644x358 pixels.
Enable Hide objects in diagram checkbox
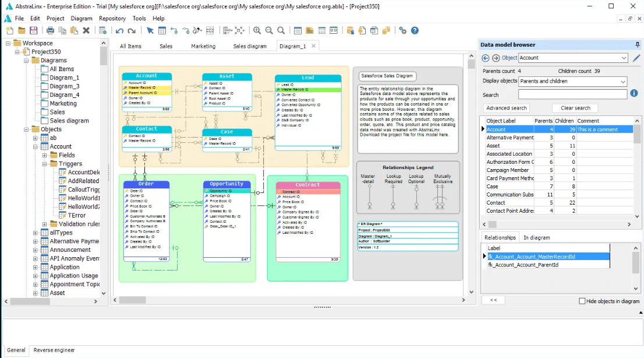coord(582,301)
